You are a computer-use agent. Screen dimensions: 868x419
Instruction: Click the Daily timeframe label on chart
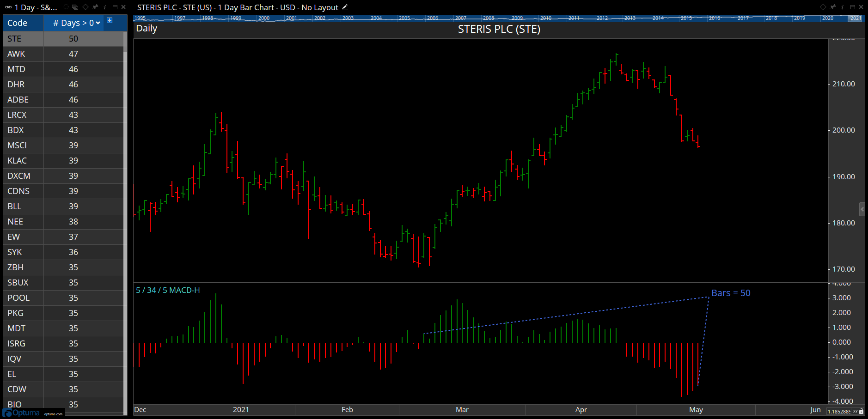click(147, 28)
